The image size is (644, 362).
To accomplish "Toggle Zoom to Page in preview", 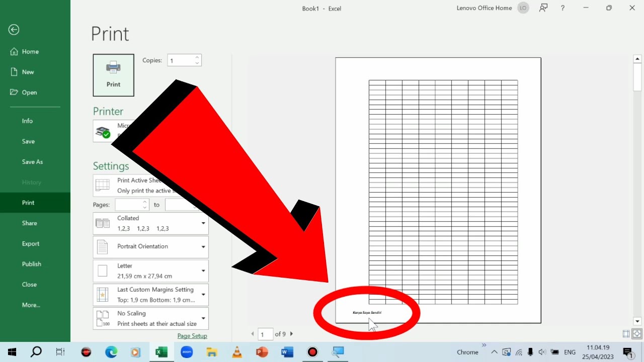I will (x=637, y=334).
